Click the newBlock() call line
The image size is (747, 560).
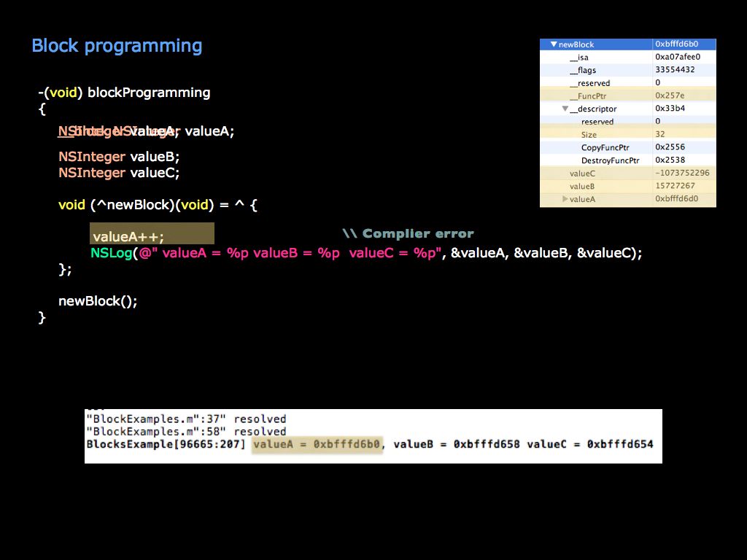(x=98, y=300)
